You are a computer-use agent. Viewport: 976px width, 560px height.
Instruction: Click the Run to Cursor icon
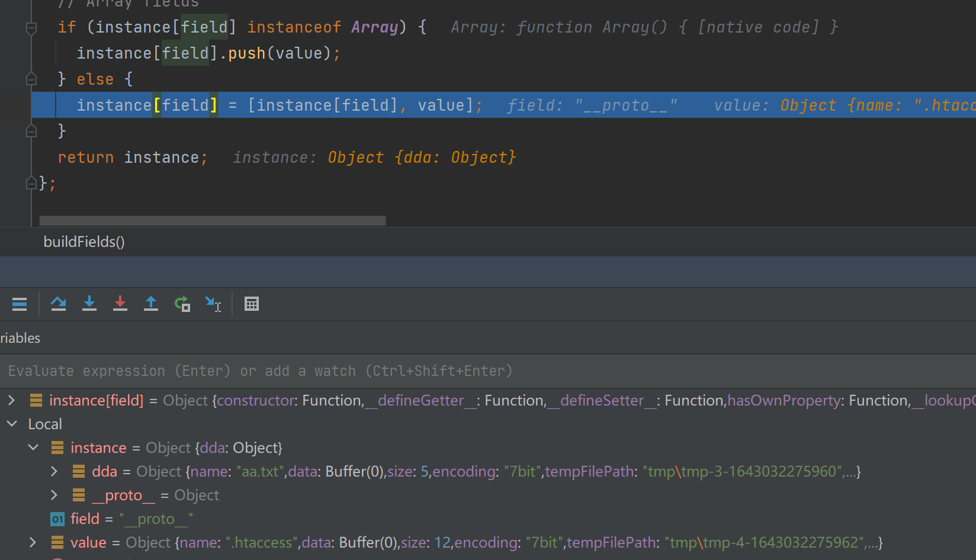click(213, 304)
